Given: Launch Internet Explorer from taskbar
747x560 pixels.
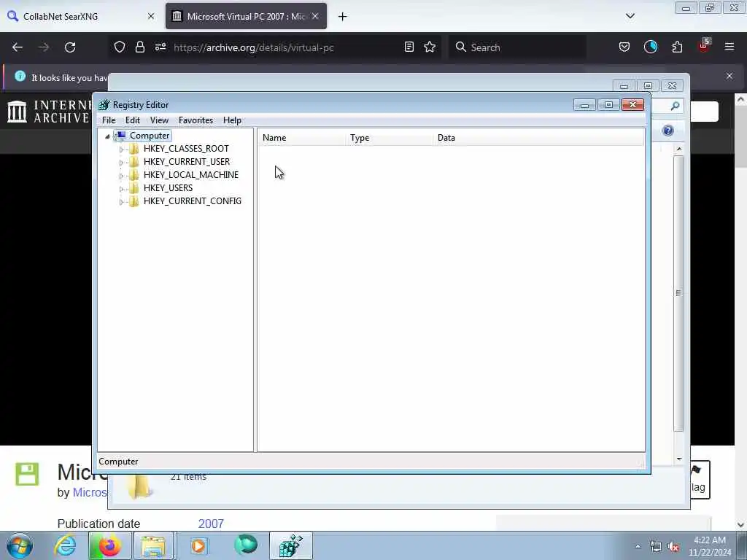Looking at the screenshot, I should (65, 545).
